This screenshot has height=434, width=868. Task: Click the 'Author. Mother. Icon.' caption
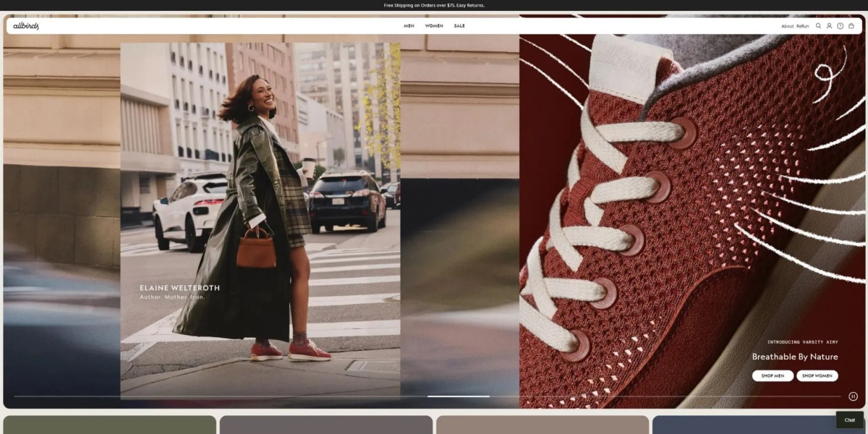point(172,297)
